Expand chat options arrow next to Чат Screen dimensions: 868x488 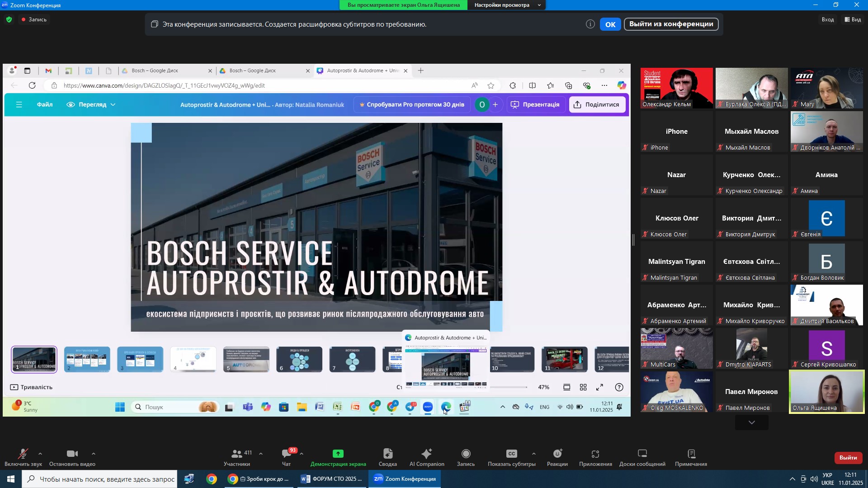[x=302, y=454]
